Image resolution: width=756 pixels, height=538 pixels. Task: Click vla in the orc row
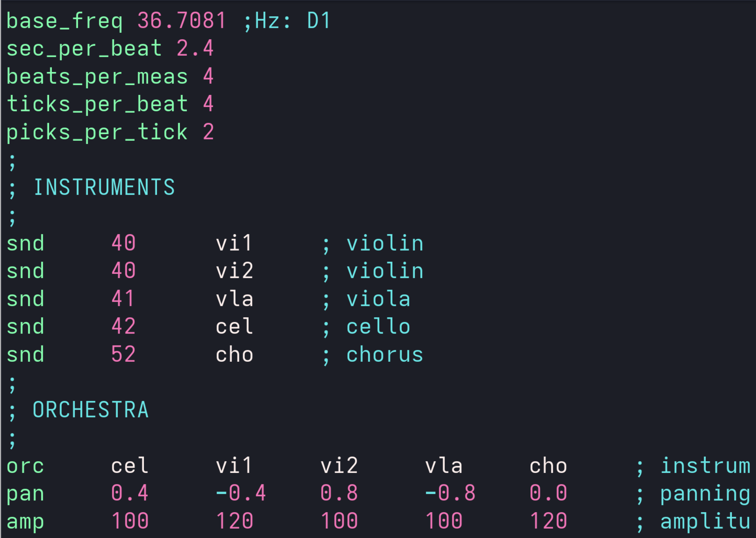(x=443, y=466)
